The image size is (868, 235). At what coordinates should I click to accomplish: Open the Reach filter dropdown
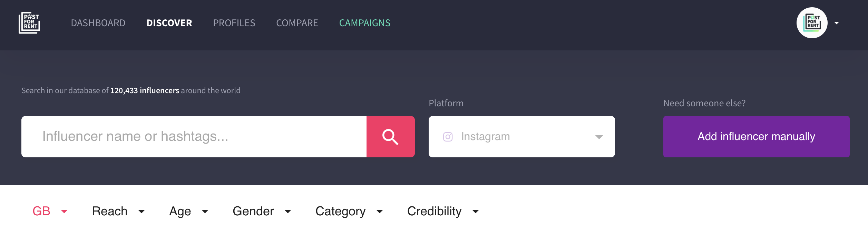tap(118, 211)
